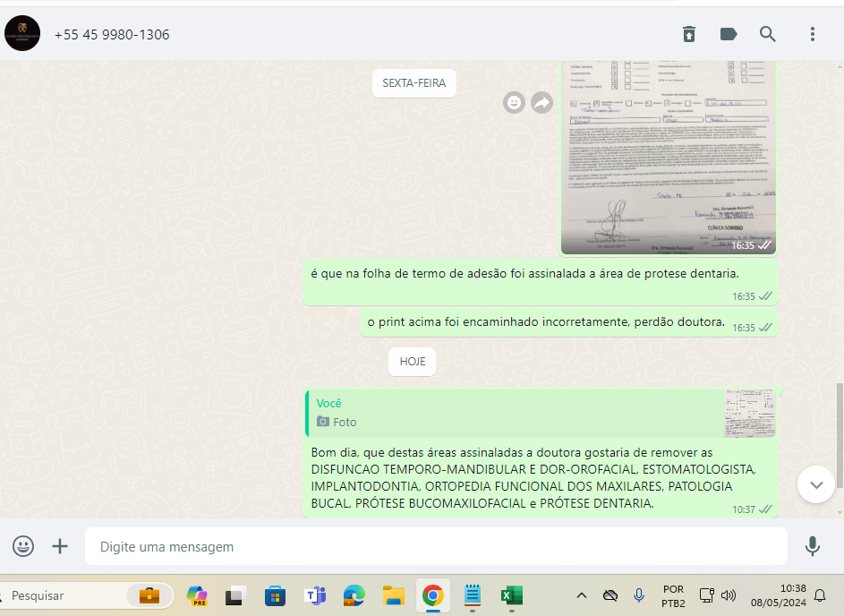Expand the hidden system tray icons chevron
844x616 pixels.
point(582,595)
